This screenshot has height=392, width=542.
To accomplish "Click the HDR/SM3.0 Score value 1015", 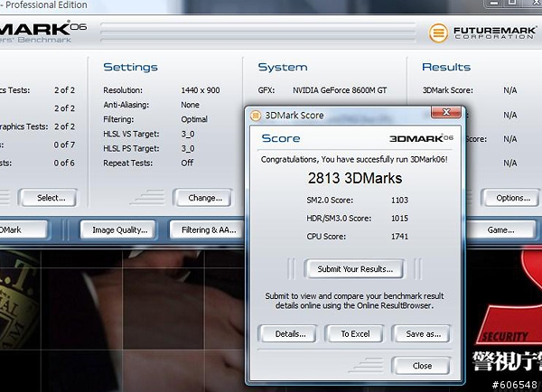I will point(399,219).
